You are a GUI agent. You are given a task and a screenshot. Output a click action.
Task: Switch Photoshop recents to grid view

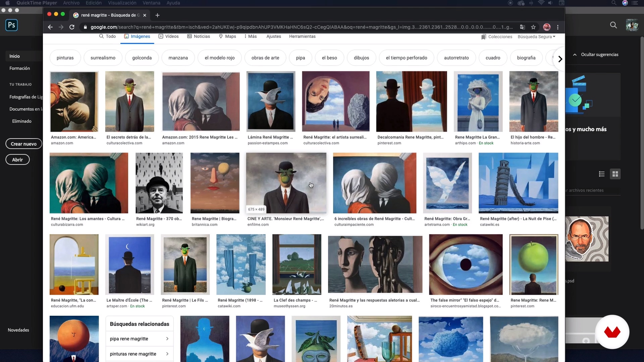click(x=615, y=174)
